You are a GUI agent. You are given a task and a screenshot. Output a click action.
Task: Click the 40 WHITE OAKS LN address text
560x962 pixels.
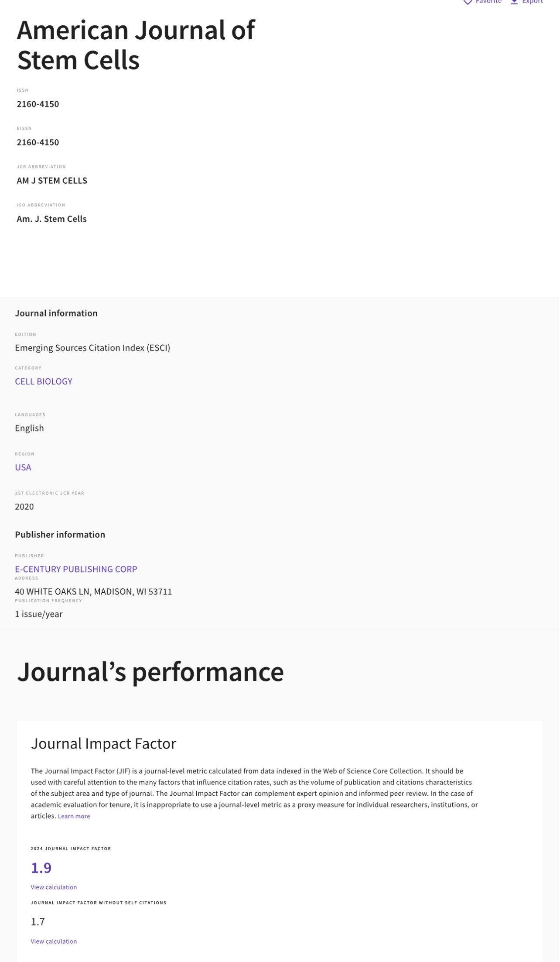point(93,592)
